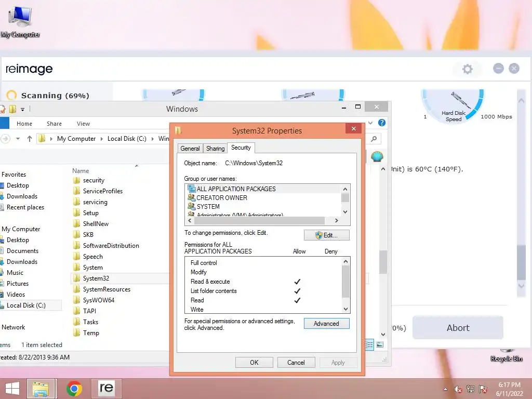Image resolution: width=532 pixels, height=399 pixels.
Task: Open the View ribbon tab
Action: coord(83,124)
